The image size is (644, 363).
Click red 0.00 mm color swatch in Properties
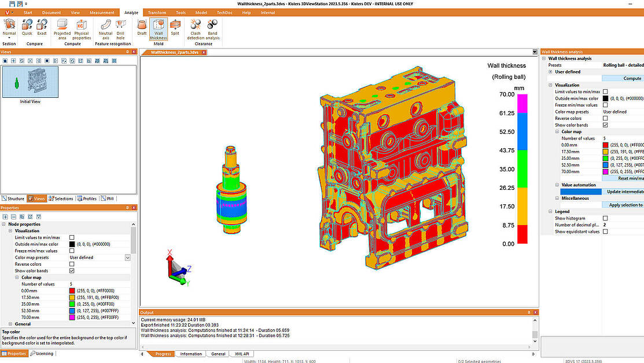click(72, 291)
